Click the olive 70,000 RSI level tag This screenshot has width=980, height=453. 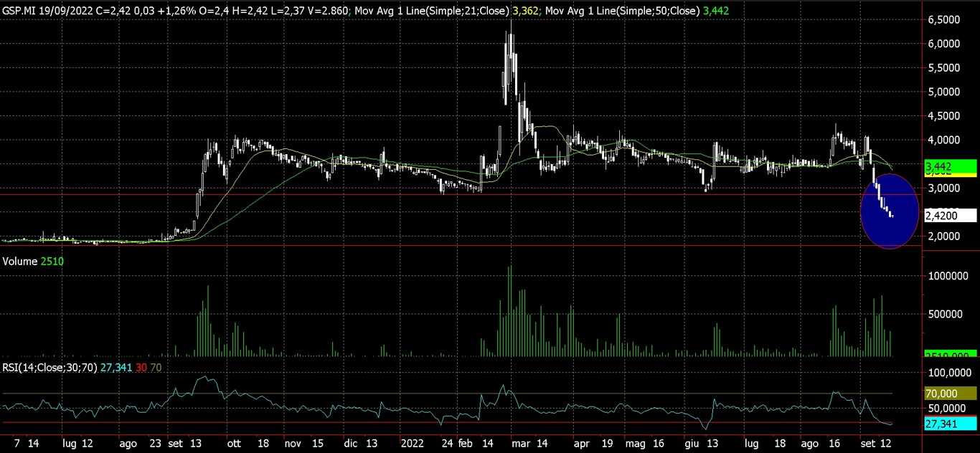coord(949,394)
